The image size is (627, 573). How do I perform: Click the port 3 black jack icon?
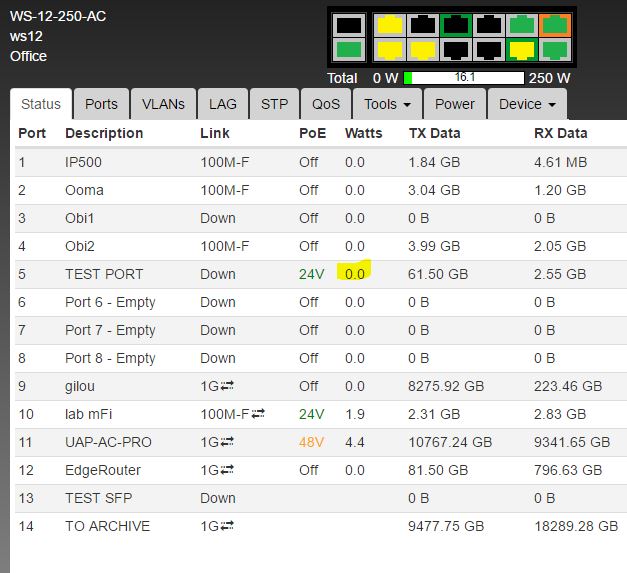(x=422, y=25)
